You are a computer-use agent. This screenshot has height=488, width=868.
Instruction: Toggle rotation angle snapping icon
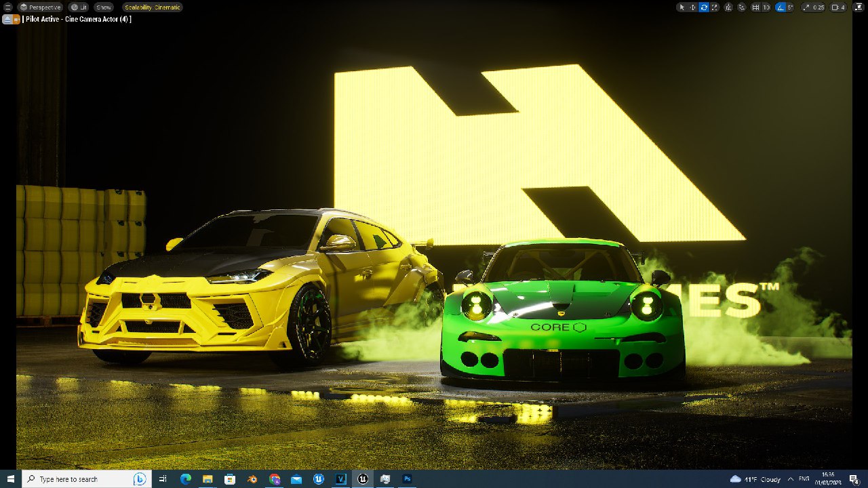(780, 7)
